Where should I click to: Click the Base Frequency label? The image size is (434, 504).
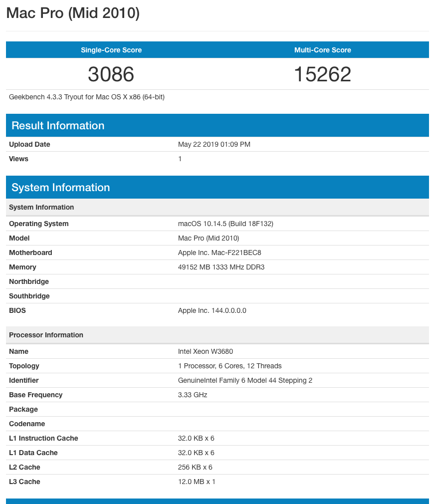coord(35,395)
